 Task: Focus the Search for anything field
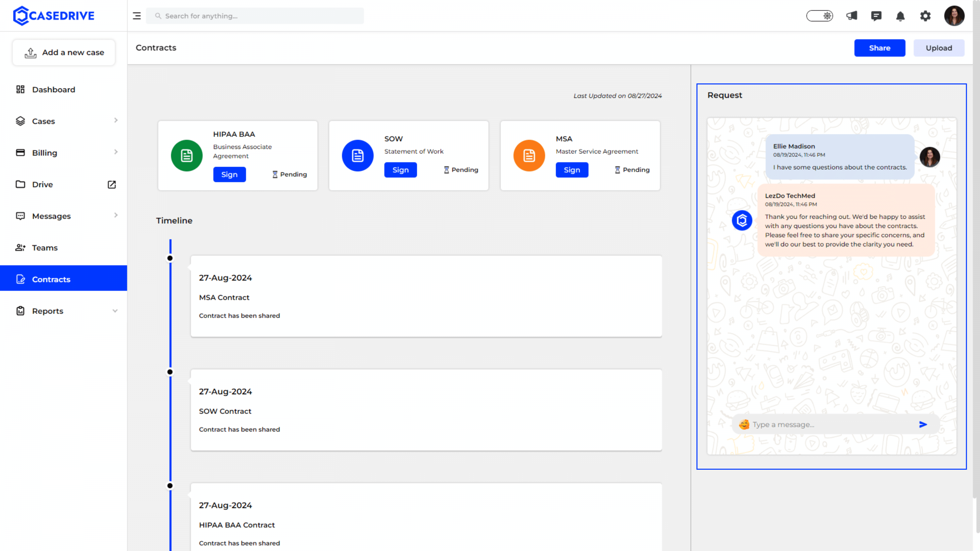(x=255, y=16)
